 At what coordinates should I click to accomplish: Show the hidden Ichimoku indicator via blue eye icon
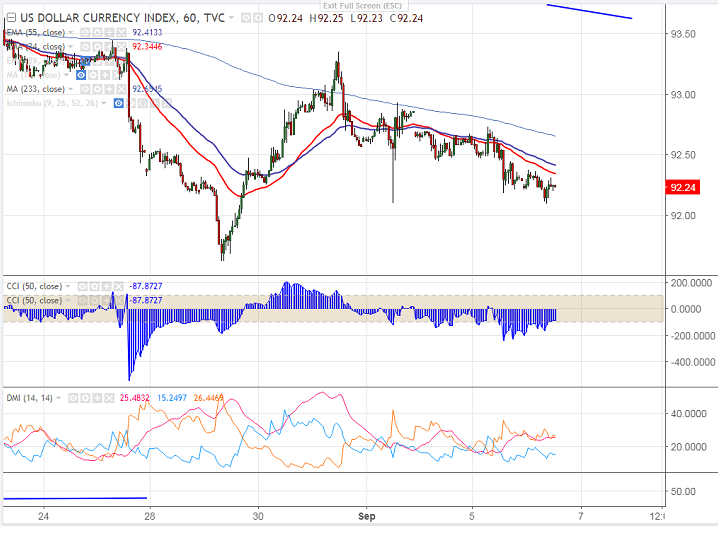click(119, 103)
